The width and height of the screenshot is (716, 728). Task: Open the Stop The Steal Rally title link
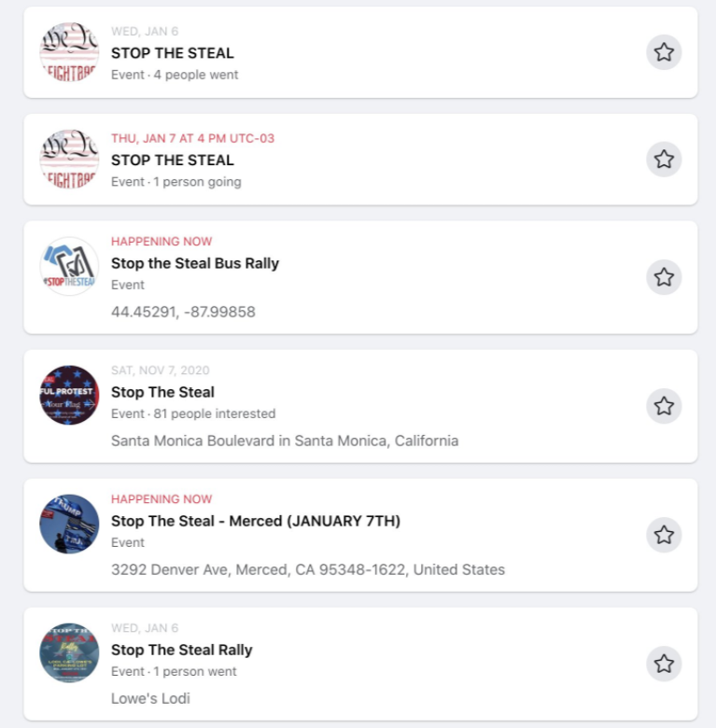(182, 650)
